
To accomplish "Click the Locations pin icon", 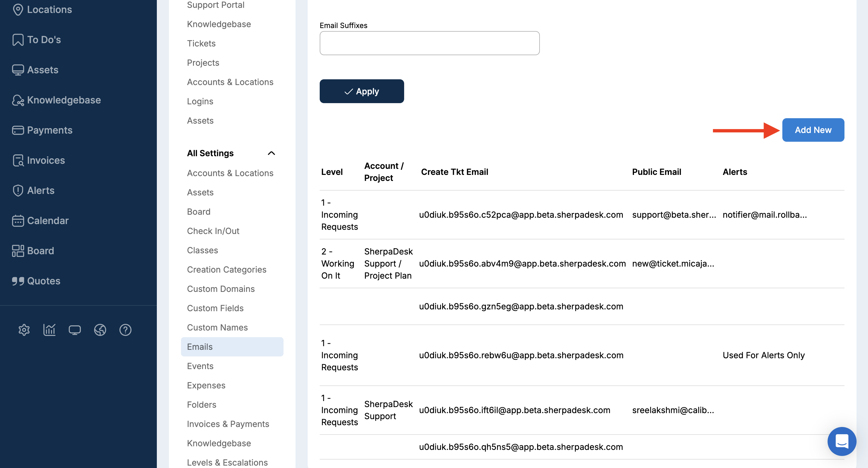I will 18,9.
